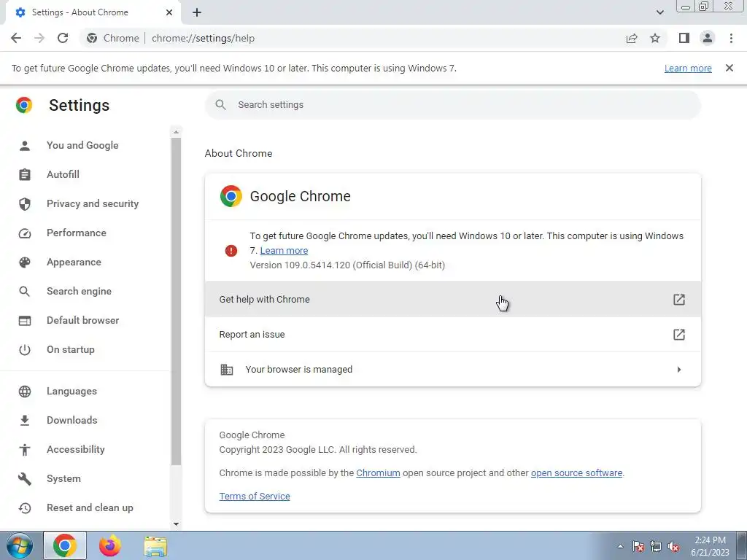
Task: Open Performance settings
Action: coord(76,233)
